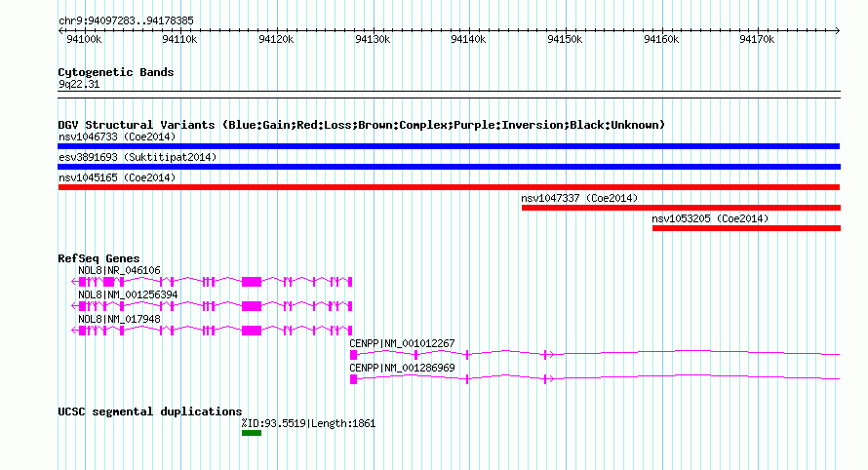The image size is (868, 470).
Task: Open the NOL8|NM_001256394 label
Action: tap(128, 294)
